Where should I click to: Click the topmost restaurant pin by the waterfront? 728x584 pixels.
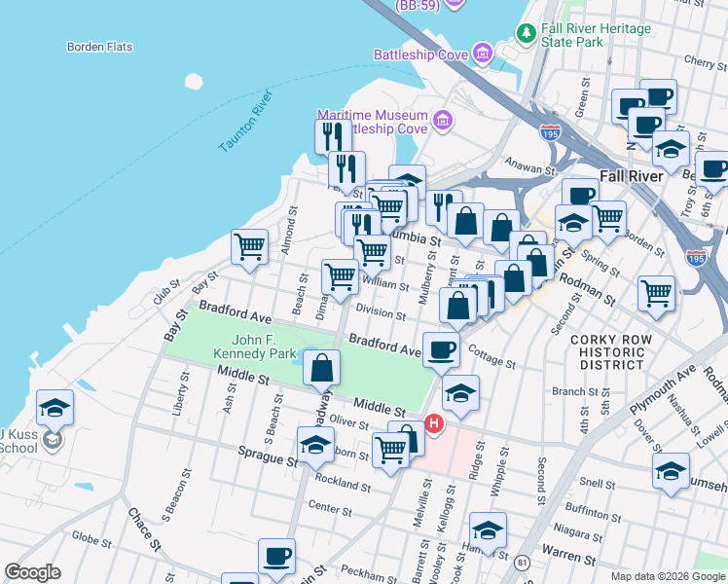(x=334, y=135)
